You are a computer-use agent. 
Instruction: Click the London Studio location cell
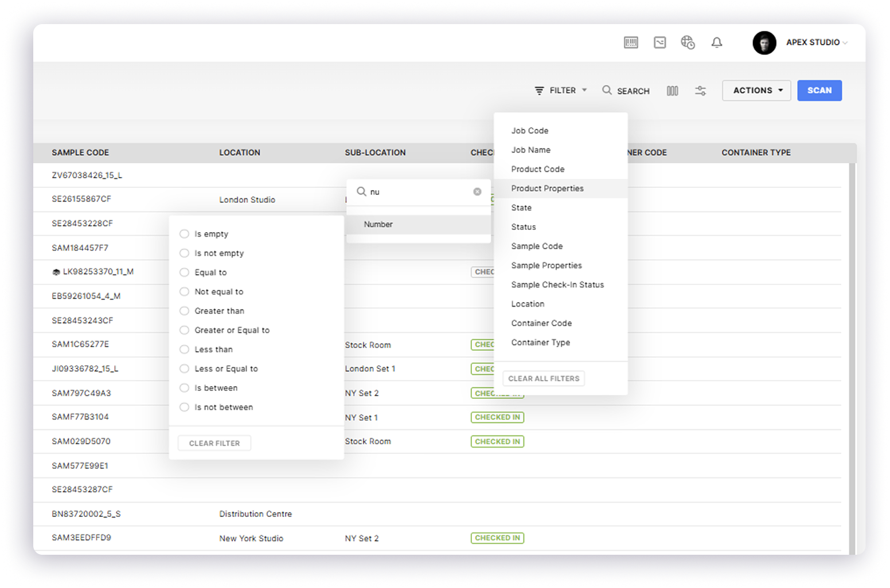[247, 200]
